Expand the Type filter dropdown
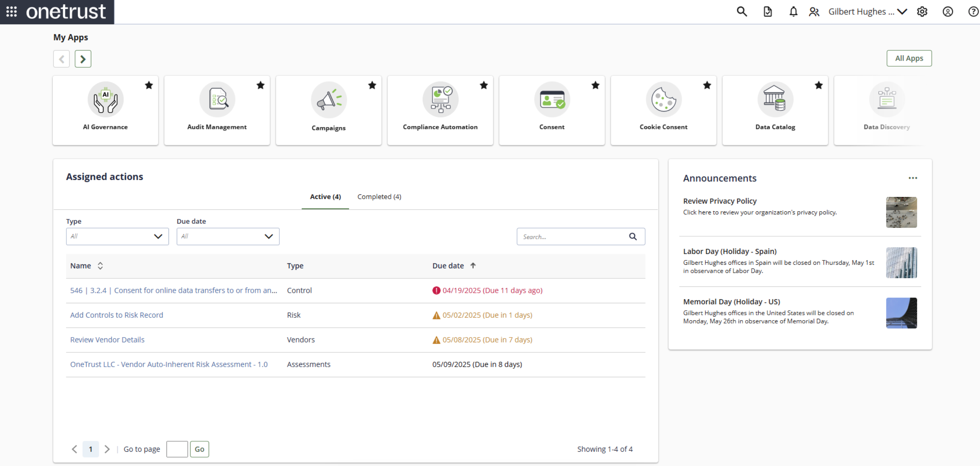980x466 pixels. click(117, 236)
